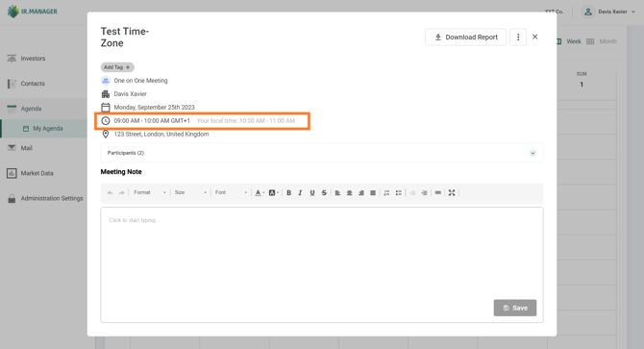This screenshot has width=644, height=349.
Task: Select text 'Monday, September 25th 2023'
Action: pyautogui.click(x=154, y=107)
